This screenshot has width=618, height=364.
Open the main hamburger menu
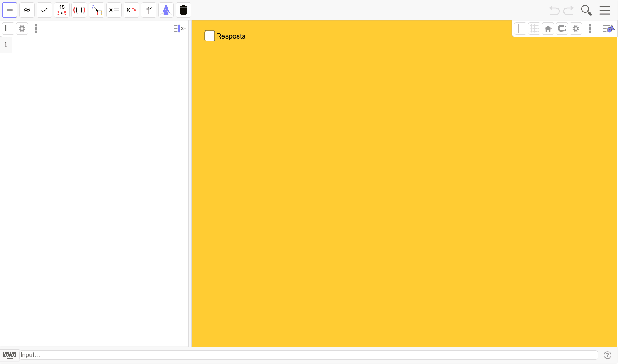pos(605,10)
